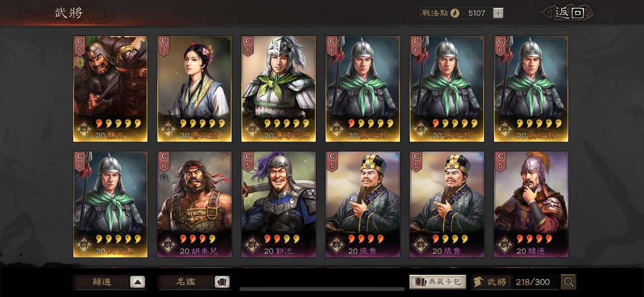644x297 pixels.
Task: Expand the 篩選 filter arrow
Action: click(x=138, y=282)
